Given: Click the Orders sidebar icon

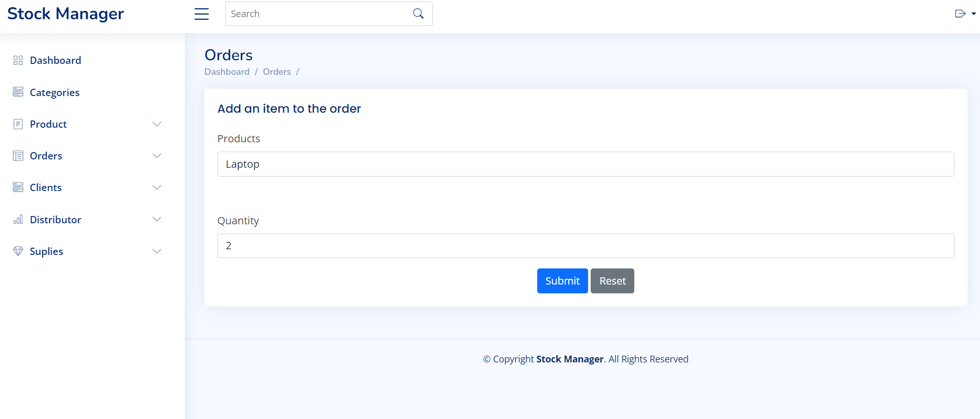Looking at the screenshot, I should pos(18,156).
